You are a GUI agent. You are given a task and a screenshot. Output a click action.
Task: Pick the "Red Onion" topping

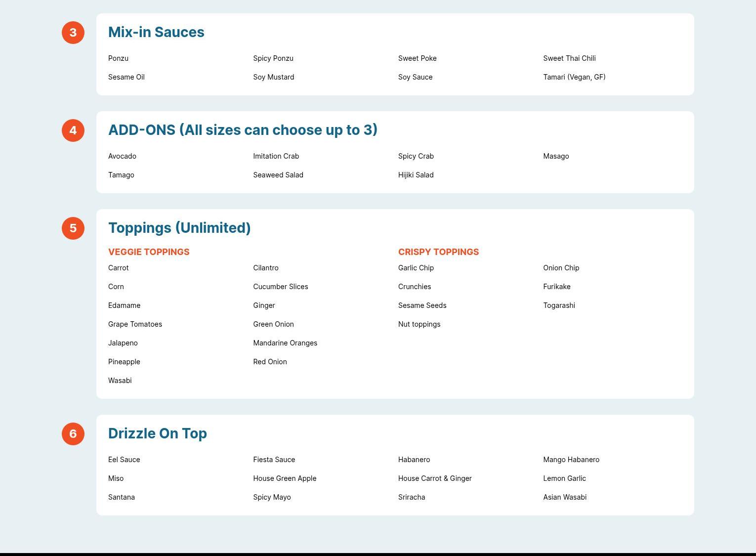click(270, 362)
